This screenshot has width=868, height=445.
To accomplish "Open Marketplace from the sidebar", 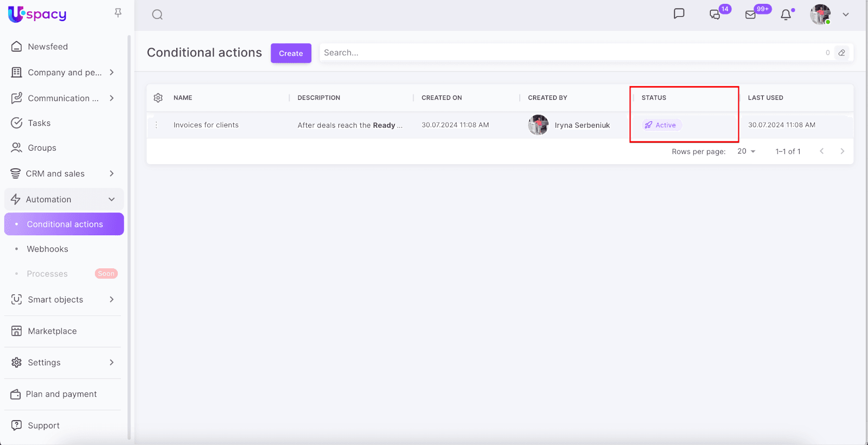I will tap(52, 331).
